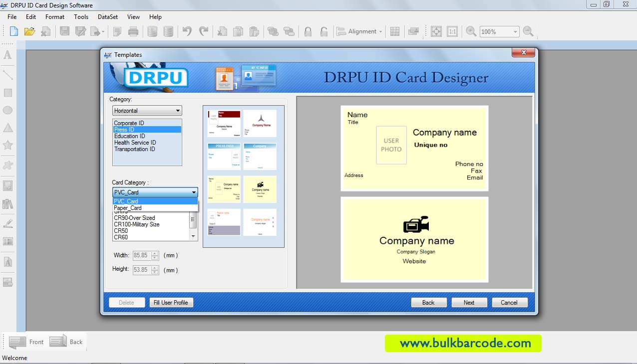Select Health Service ID in list
The image size is (637, 364).
coord(147,143)
